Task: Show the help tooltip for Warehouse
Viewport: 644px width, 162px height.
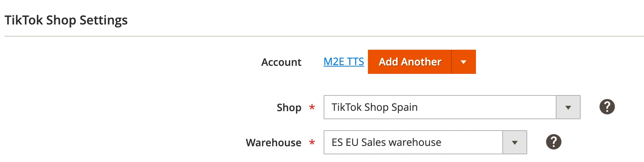Action: tap(554, 142)
